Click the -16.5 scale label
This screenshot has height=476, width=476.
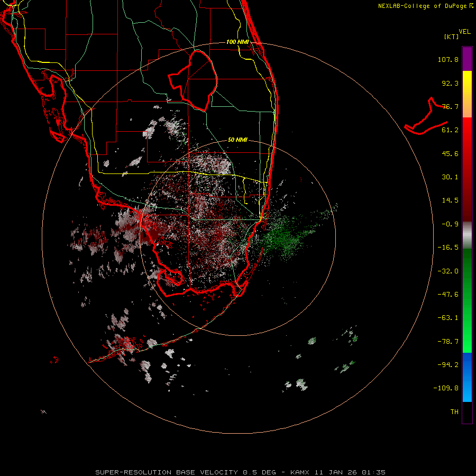click(x=448, y=248)
